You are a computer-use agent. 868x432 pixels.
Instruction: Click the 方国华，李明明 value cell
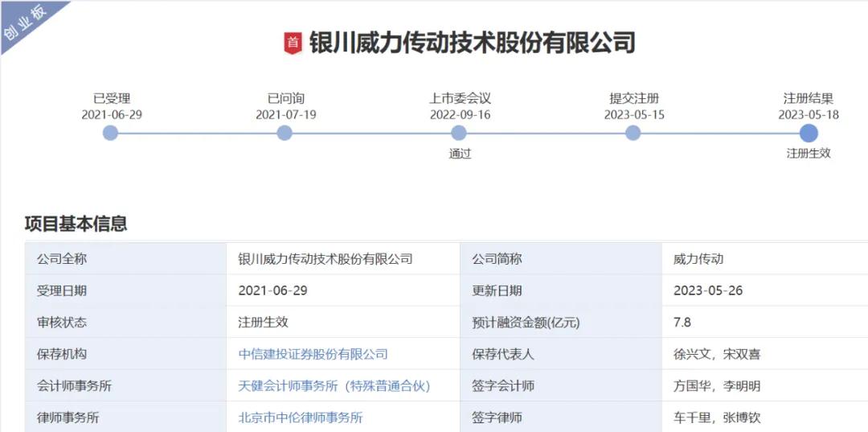(765, 386)
